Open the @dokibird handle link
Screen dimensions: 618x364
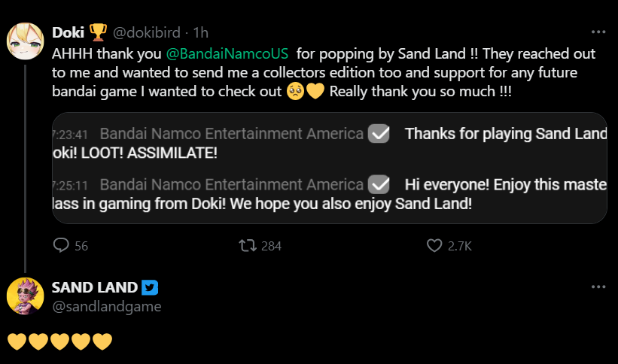pos(148,32)
